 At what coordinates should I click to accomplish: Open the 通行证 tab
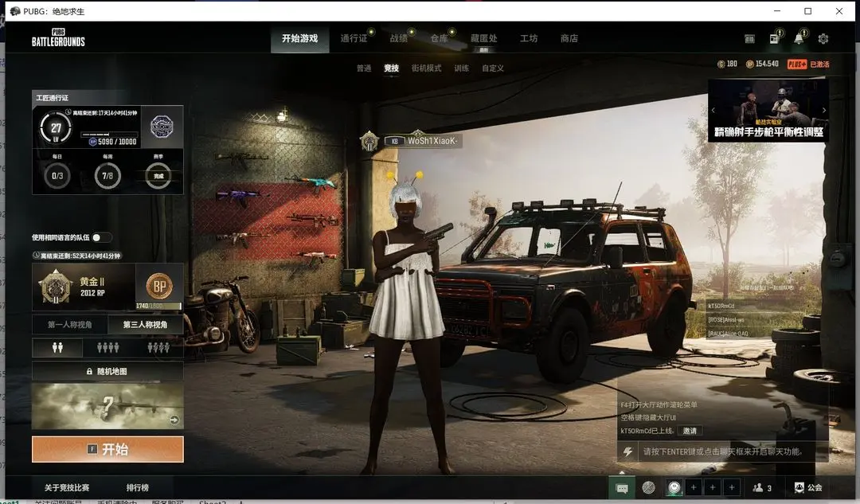pyautogui.click(x=354, y=38)
